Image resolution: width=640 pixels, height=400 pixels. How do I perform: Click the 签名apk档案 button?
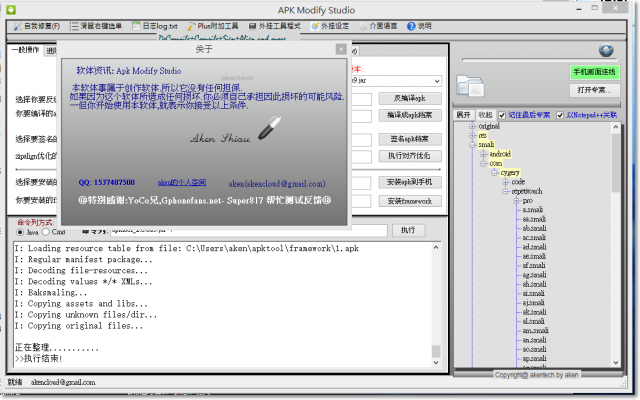click(410, 139)
